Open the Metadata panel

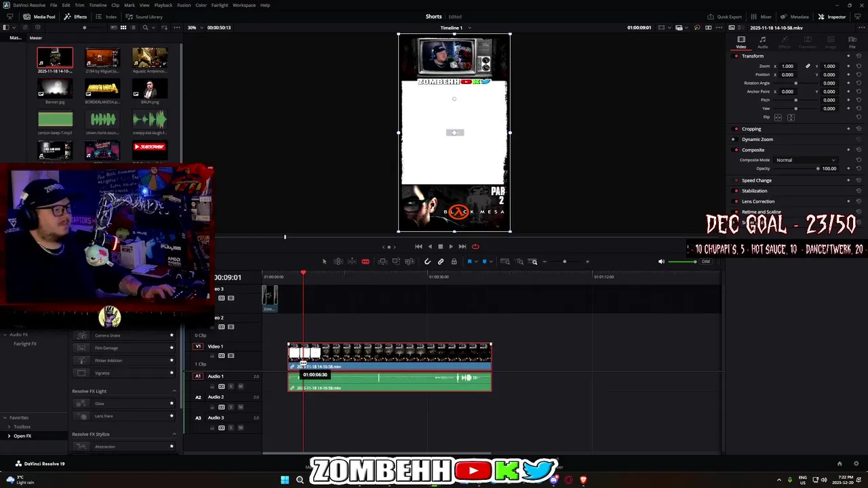coord(795,16)
